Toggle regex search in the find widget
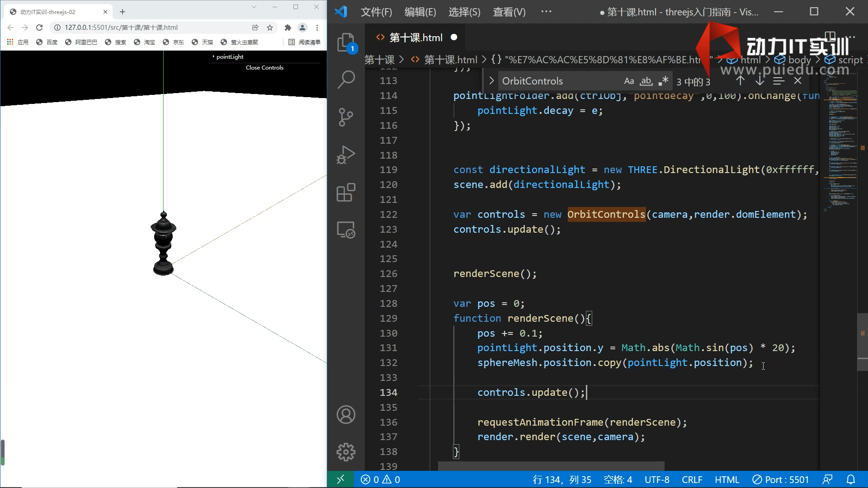868x488 pixels. tap(664, 81)
